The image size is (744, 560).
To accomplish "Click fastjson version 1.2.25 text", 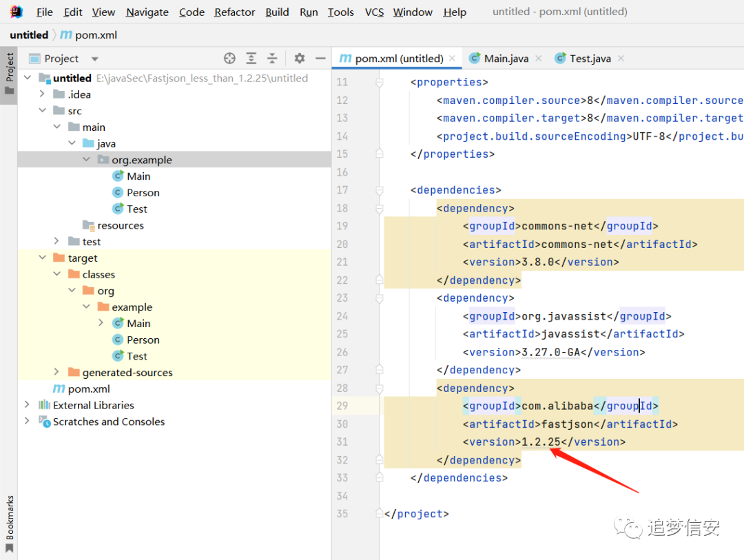I will point(541,442).
